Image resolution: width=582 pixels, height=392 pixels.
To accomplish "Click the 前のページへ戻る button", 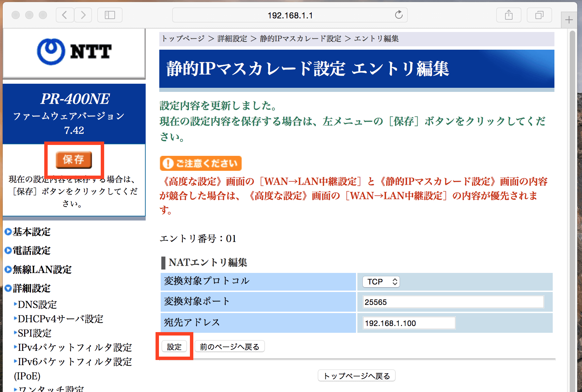I will click(x=229, y=346).
